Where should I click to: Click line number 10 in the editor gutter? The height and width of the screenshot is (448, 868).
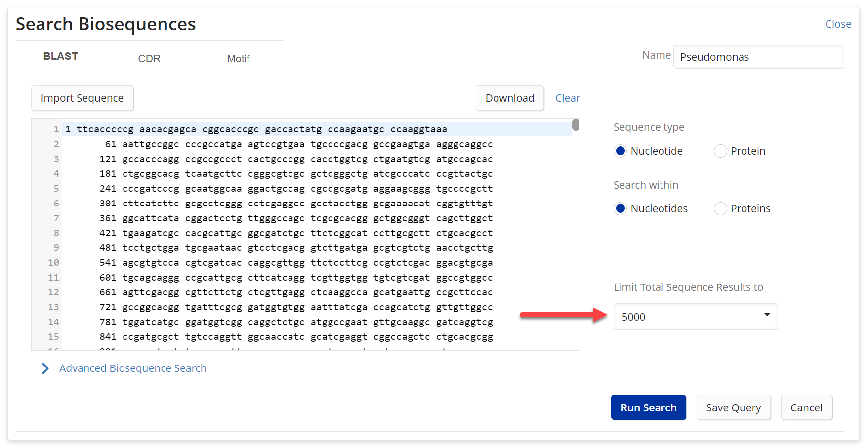[53, 263]
